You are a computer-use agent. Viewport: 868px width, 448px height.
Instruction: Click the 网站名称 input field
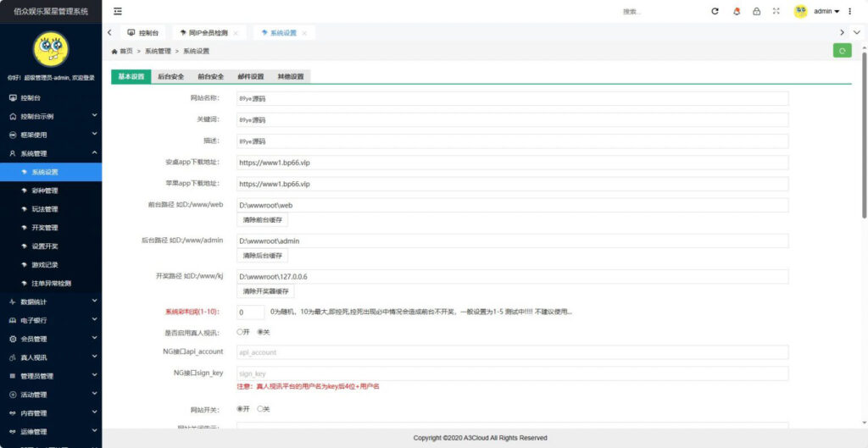[x=512, y=98]
